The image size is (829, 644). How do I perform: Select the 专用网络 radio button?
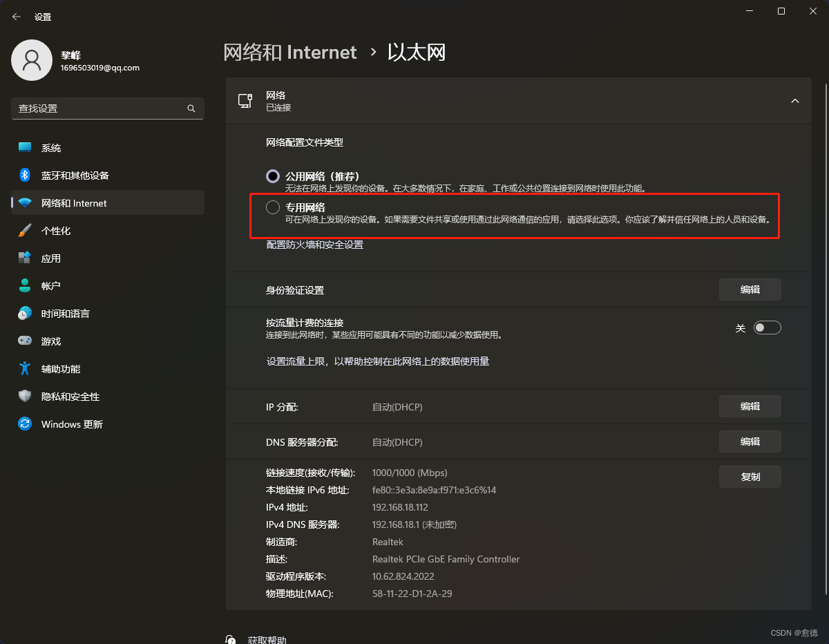(272, 207)
